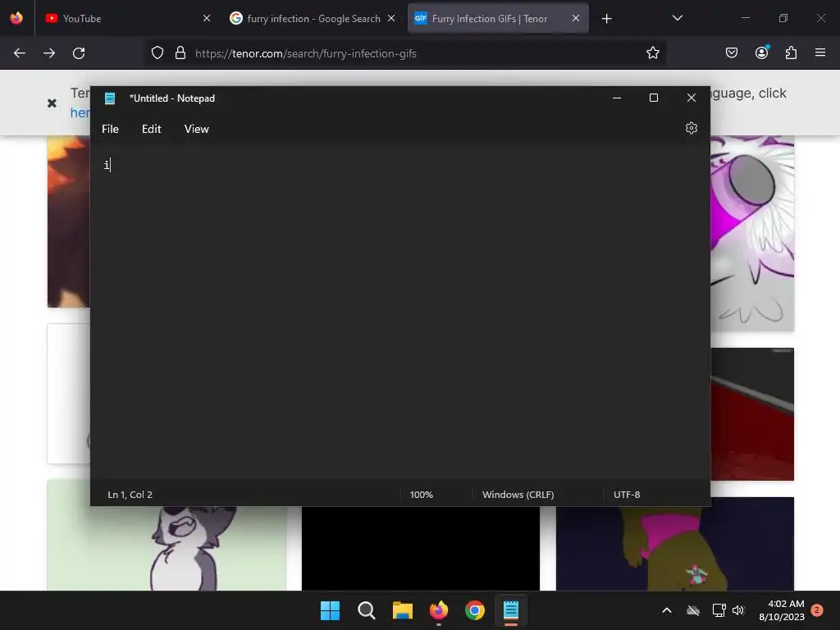
Task: Go back in Firefox
Action: 20,53
